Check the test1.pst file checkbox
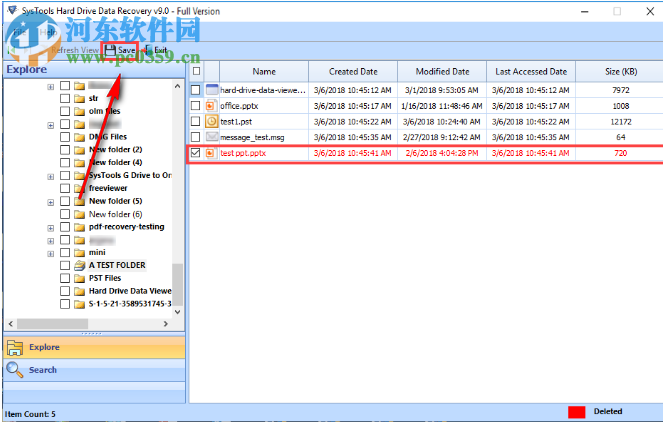This screenshot has height=423, width=663. (195, 121)
